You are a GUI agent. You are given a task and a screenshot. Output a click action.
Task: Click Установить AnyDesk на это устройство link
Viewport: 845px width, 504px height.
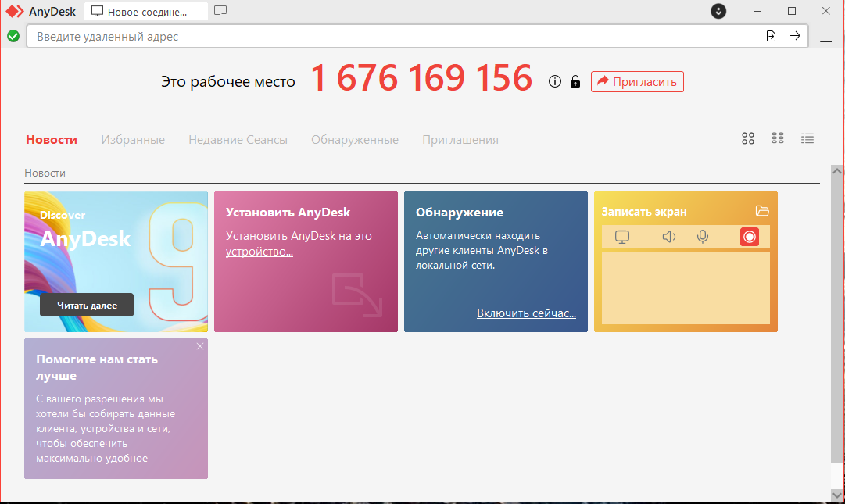(x=300, y=243)
